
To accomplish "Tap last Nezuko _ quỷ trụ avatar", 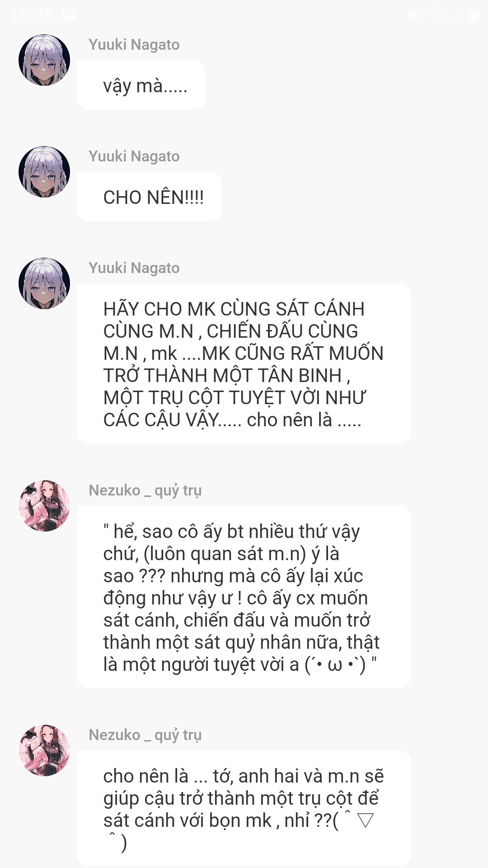I will coord(44,750).
